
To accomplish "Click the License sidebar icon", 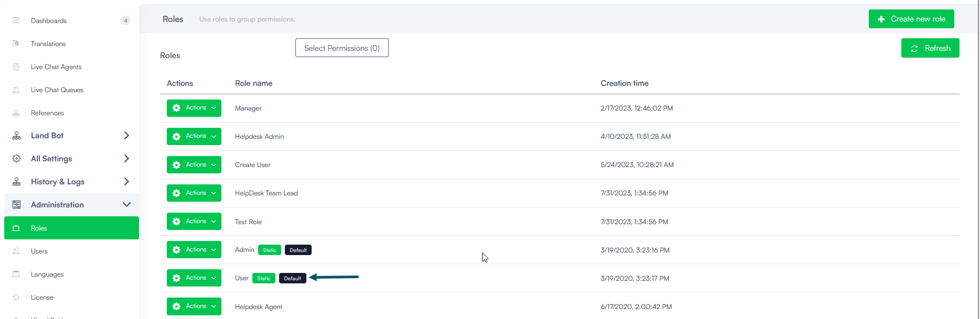I will [16, 297].
